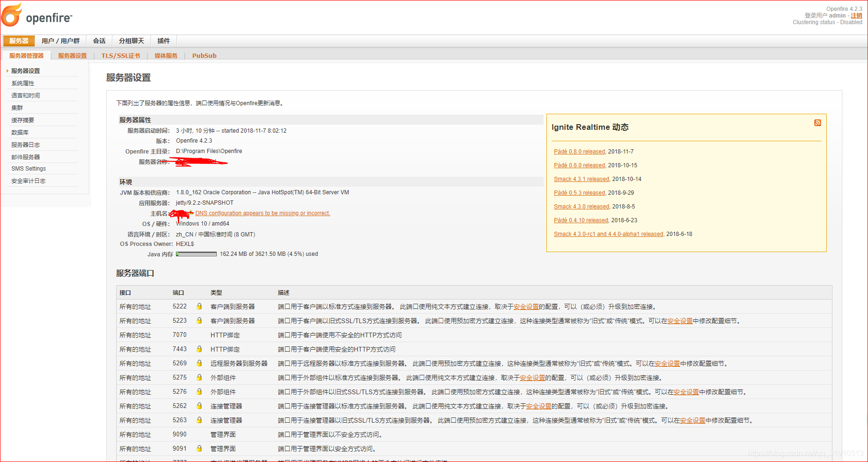Click the Openfire flame logo

(x=12, y=15)
